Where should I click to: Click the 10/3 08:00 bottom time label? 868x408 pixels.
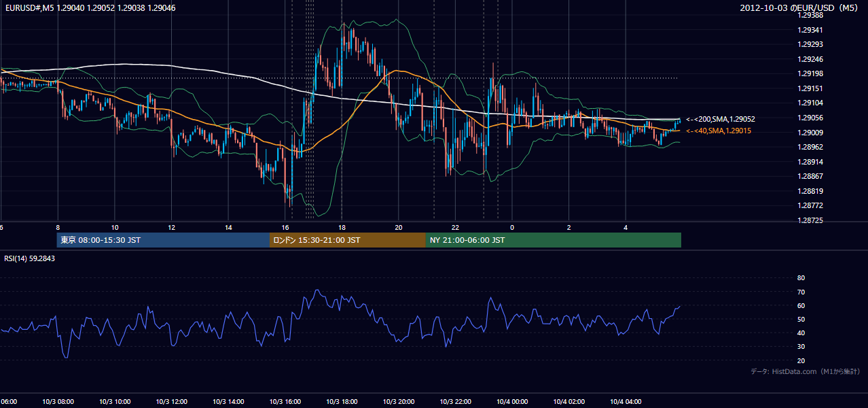(x=58, y=402)
